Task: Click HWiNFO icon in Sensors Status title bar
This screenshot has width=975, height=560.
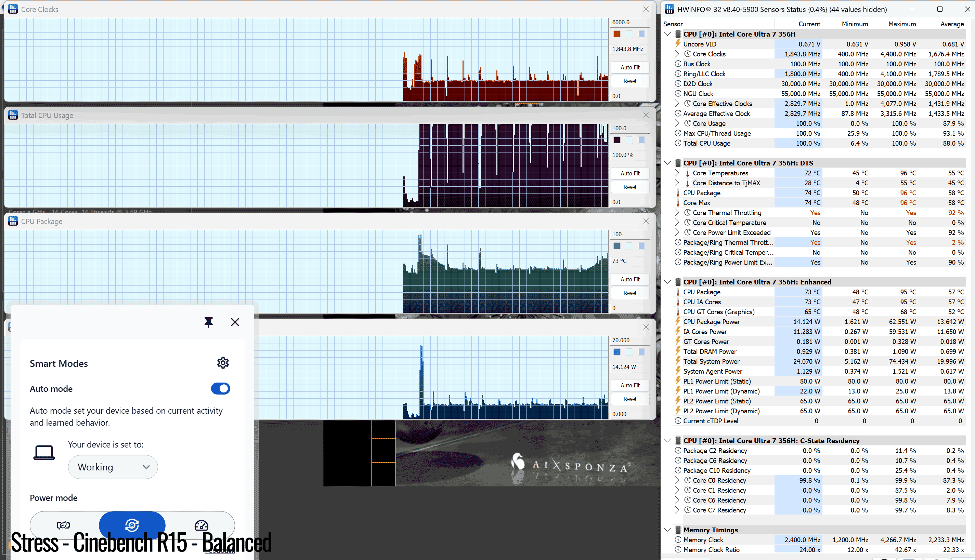Action: coord(669,9)
